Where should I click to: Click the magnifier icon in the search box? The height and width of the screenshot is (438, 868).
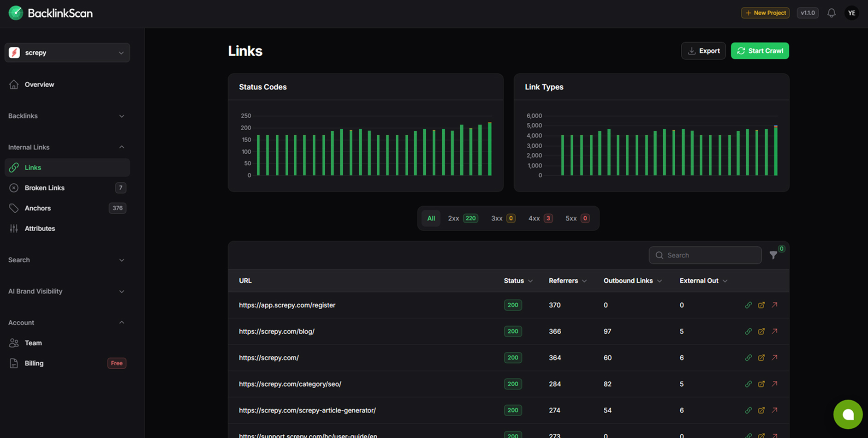[x=660, y=255]
